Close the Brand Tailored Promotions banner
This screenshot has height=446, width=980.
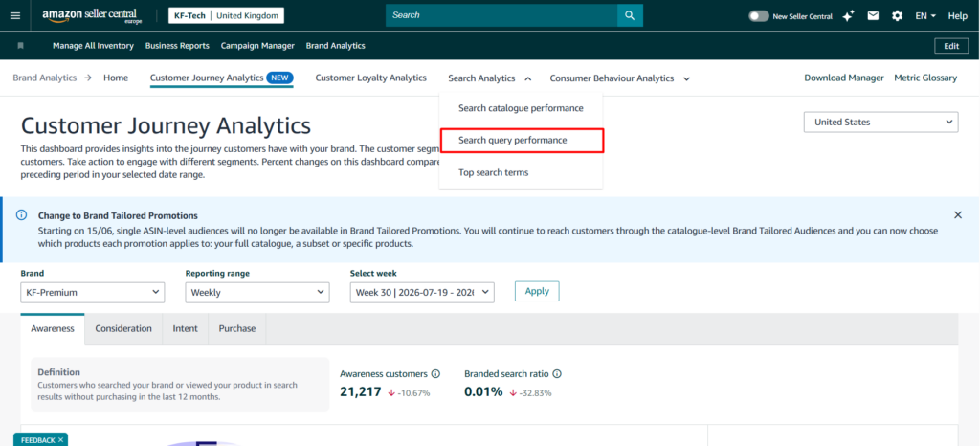[x=958, y=215]
